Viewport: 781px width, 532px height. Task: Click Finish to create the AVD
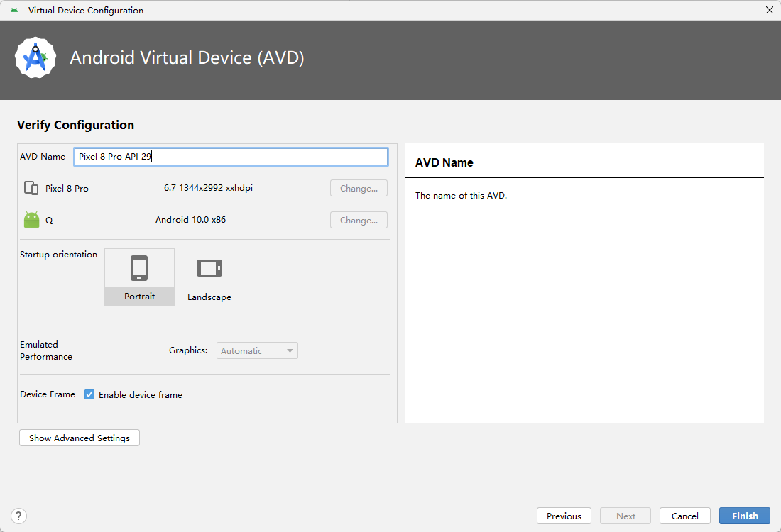click(x=745, y=516)
